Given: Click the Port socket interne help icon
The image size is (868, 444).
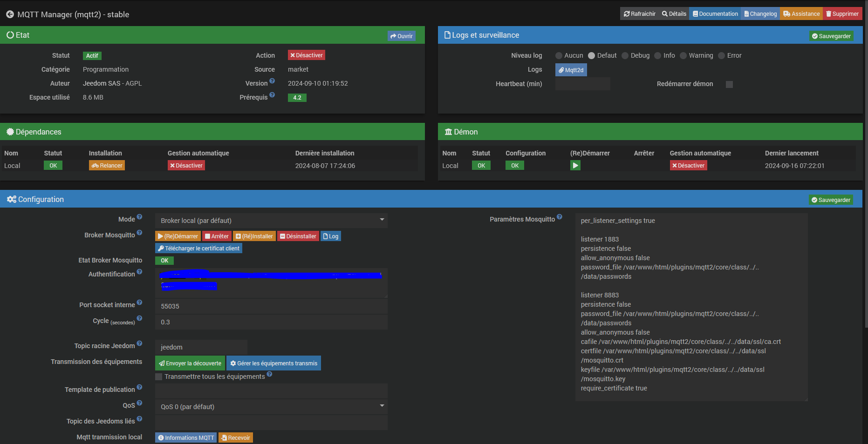Looking at the screenshot, I should [x=139, y=303].
